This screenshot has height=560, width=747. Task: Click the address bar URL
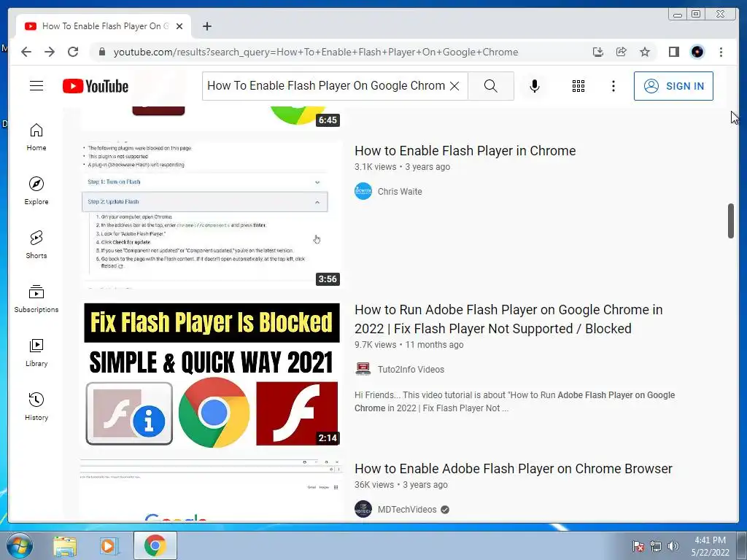tap(315, 52)
